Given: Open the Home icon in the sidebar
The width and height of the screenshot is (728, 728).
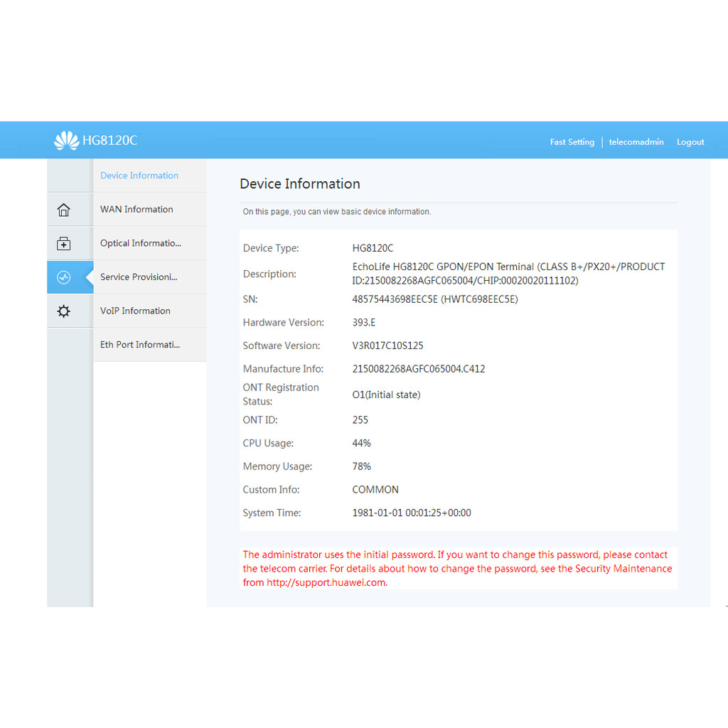Looking at the screenshot, I should click(64, 210).
